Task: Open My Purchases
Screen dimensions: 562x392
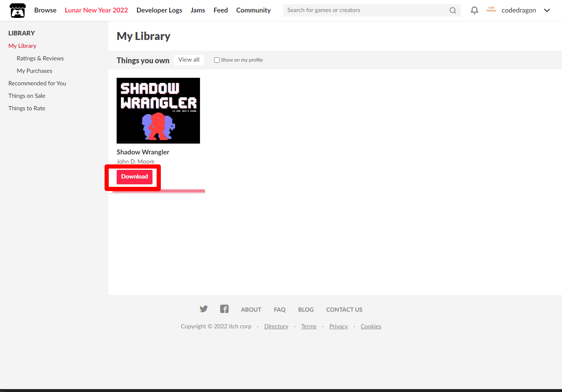Action: click(x=35, y=71)
